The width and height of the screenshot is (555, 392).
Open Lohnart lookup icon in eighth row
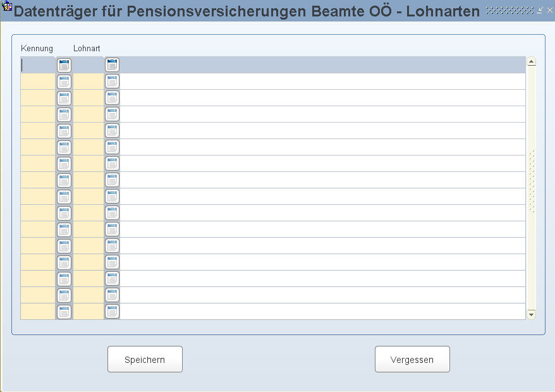[112, 180]
